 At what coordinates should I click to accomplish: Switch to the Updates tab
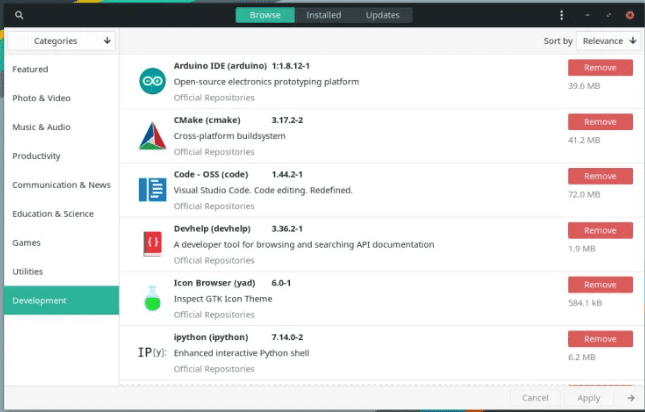coord(383,15)
